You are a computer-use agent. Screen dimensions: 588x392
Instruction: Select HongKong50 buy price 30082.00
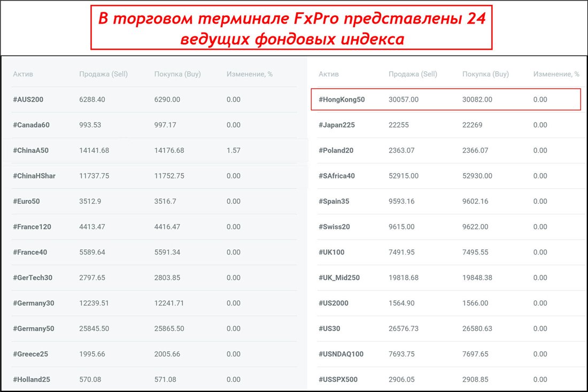coord(477,99)
